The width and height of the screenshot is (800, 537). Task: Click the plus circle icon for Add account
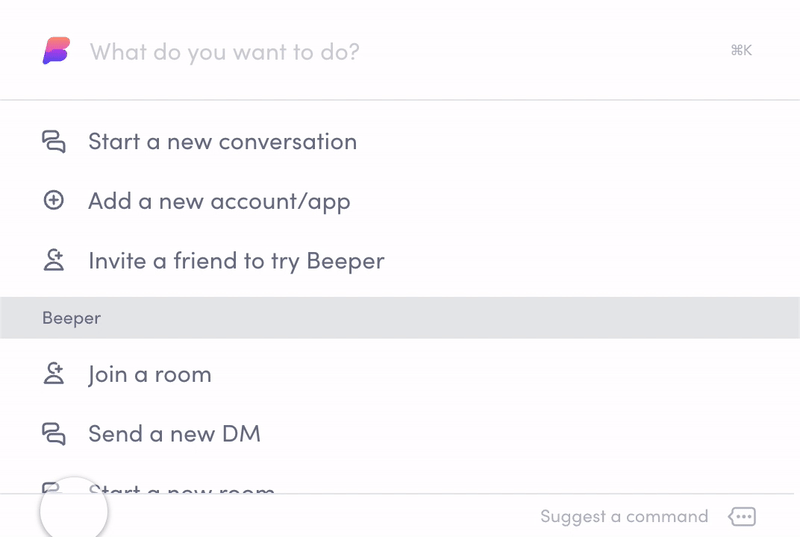point(54,201)
